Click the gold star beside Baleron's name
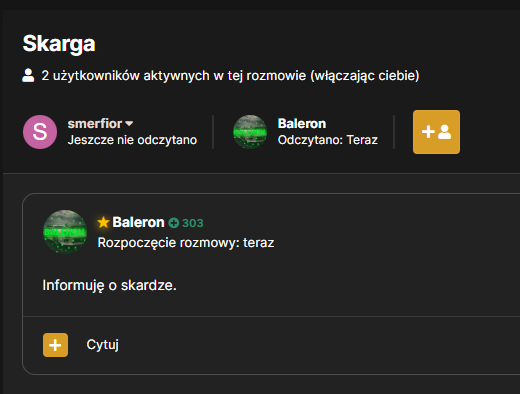This screenshot has width=520, height=394. (103, 222)
